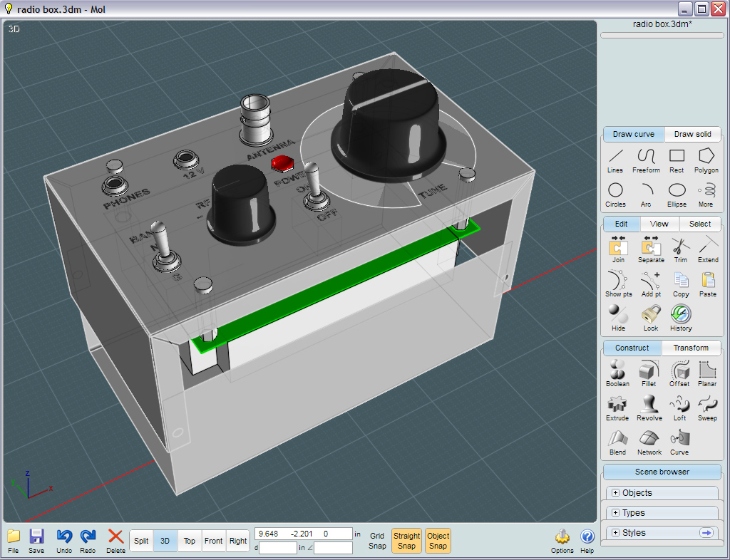Expand the Types section
The width and height of the screenshot is (730, 560).
pos(615,513)
